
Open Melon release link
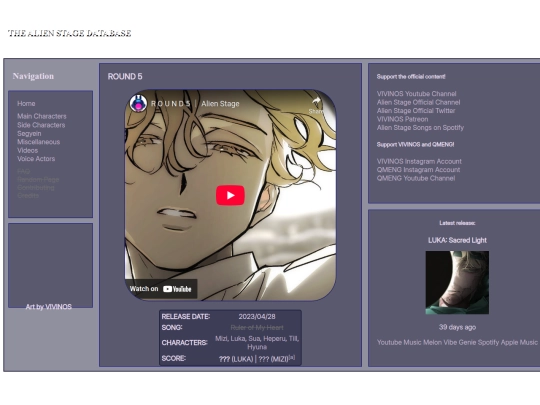pos(432,342)
